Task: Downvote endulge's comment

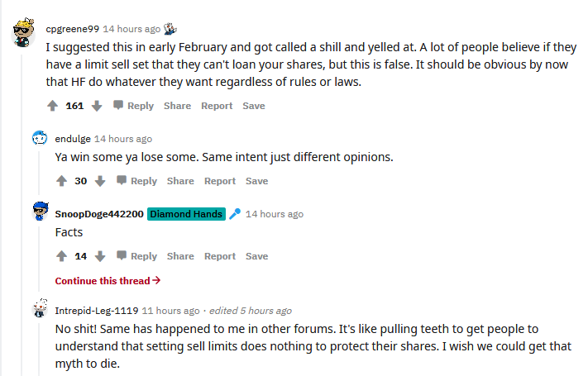Action: (100, 181)
